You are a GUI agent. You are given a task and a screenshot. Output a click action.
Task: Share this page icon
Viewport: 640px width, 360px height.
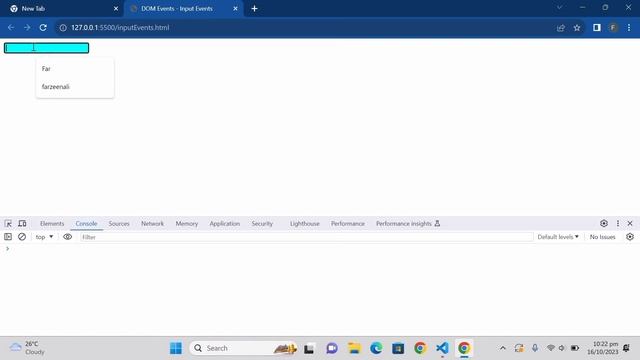(x=561, y=27)
